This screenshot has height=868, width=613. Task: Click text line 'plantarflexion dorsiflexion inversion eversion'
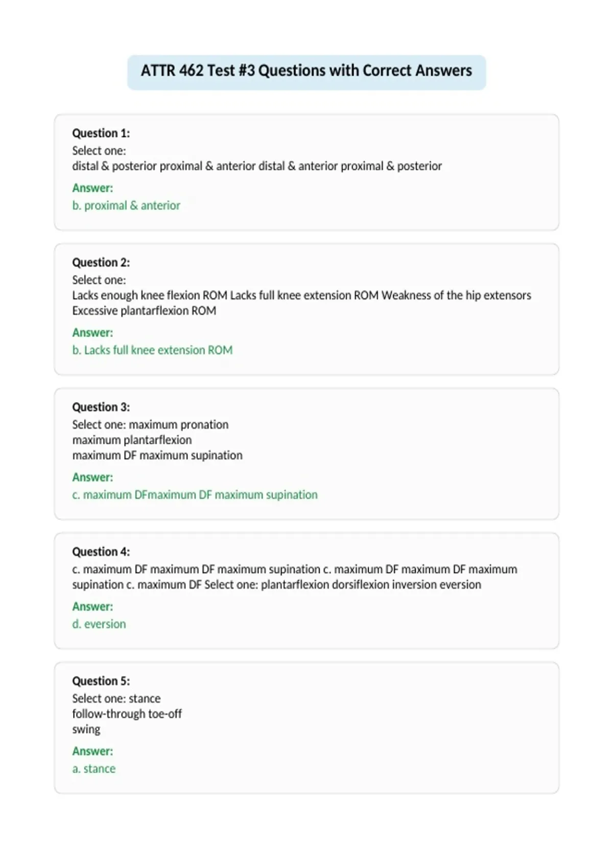371,585
